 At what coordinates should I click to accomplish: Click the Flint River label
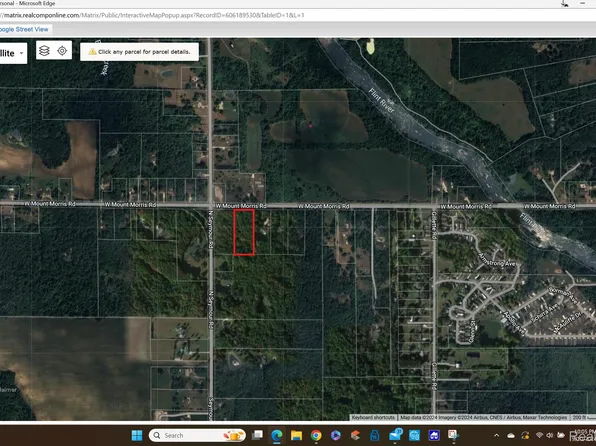point(382,100)
